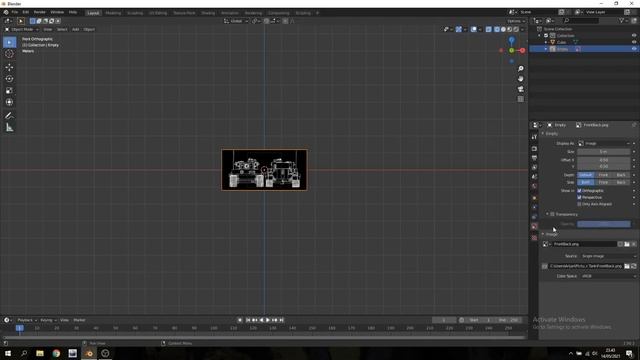Toggle visibility eye of Collection

(634, 36)
